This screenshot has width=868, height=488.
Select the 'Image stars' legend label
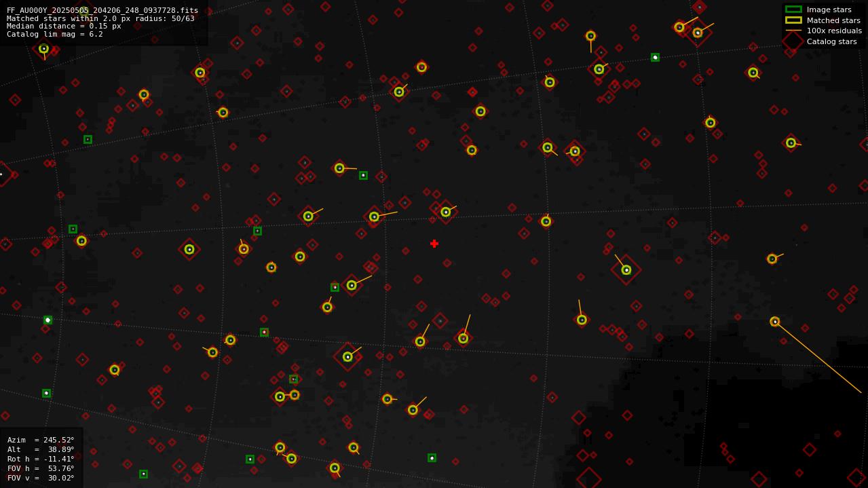click(829, 10)
